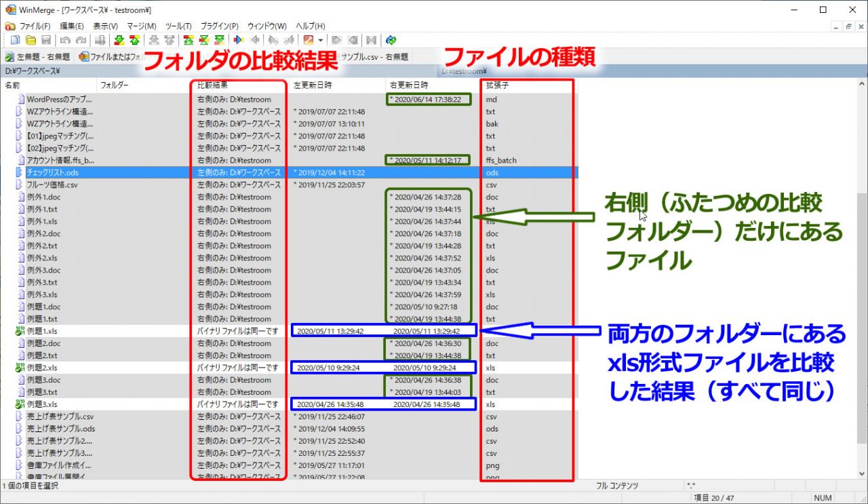Click the WinMerge icon in the title bar
This screenshot has height=504, width=868.
[10, 9]
